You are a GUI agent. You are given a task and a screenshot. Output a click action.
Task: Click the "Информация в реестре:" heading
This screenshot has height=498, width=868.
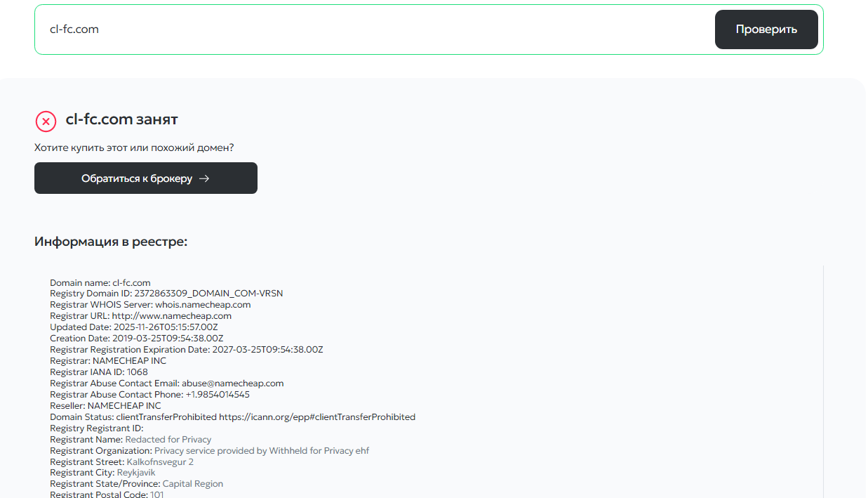click(111, 242)
